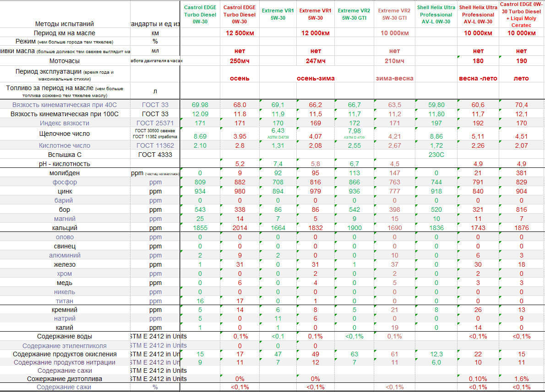545x392 pixels.
Task: Click potassium value '19'
Action: 394,328
